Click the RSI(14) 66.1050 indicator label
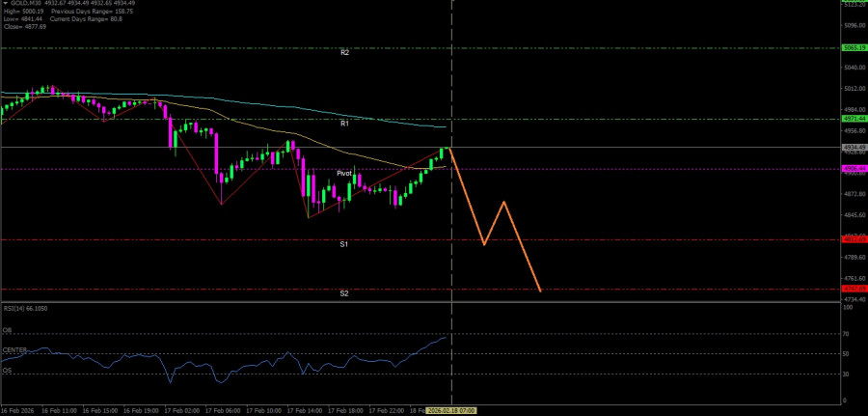Screen dimensions: 868x416 [25, 309]
